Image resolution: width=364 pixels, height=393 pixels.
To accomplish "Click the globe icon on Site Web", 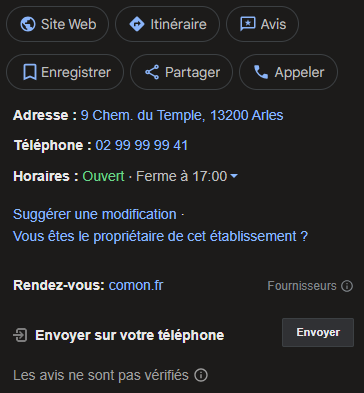I will [28, 24].
